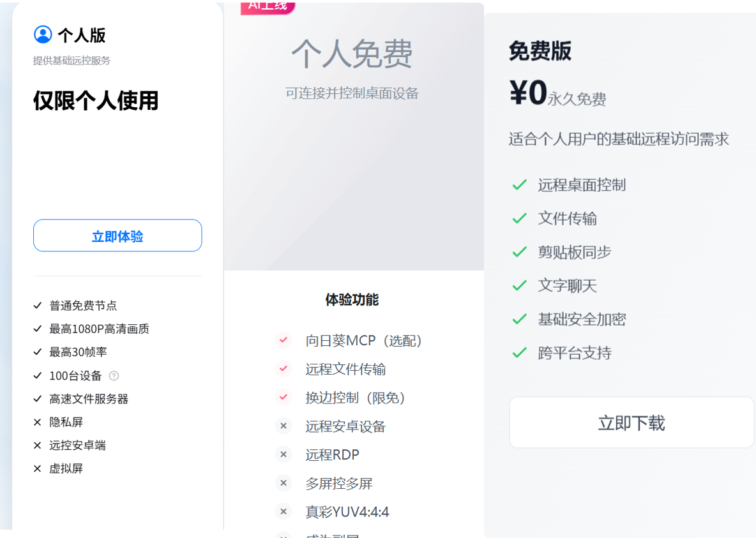Click the grey cross beside 远程安卓设备
The height and width of the screenshot is (538, 756).
click(283, 426)
